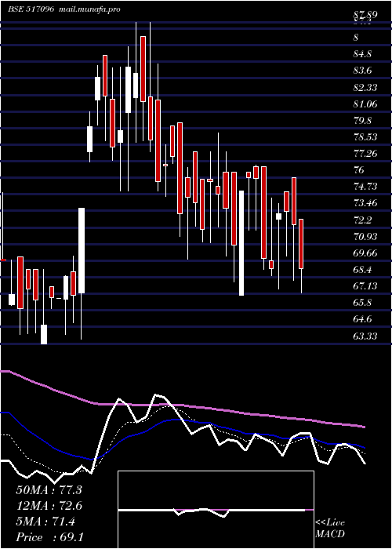This screenshot has width=392, height=549.
Task: Click the 12MA : 72.6 readout
Action: coord(49,506)
